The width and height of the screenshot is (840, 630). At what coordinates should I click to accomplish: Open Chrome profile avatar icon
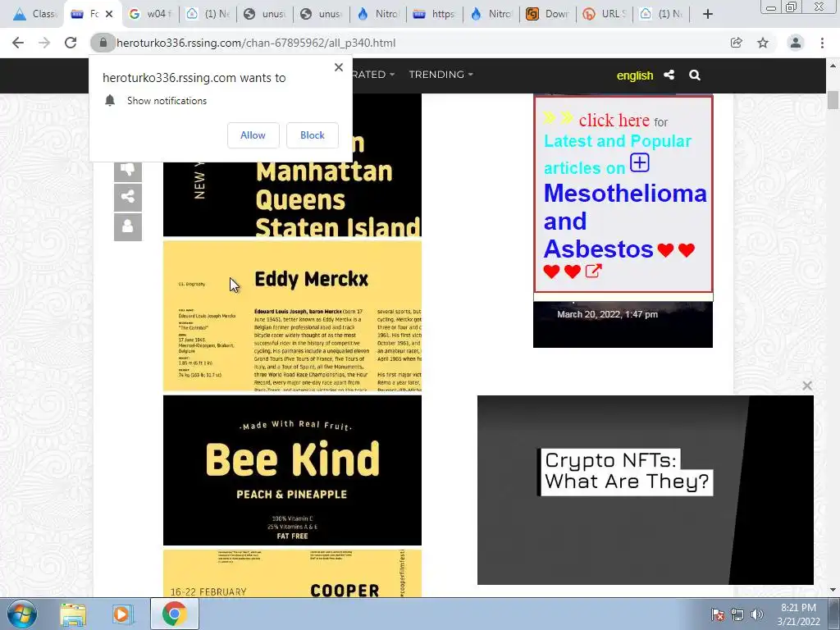[x=796, y=43]
